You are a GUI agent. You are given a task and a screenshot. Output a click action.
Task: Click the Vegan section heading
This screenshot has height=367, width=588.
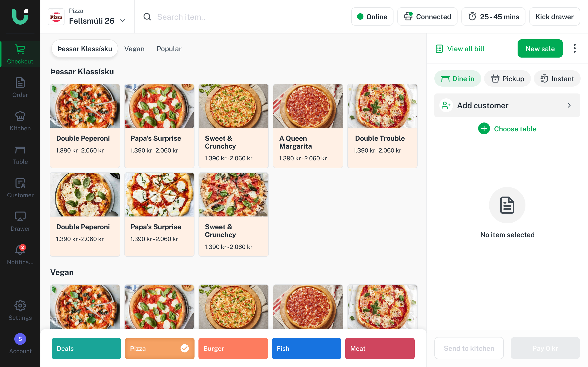[x=62, y=272]
